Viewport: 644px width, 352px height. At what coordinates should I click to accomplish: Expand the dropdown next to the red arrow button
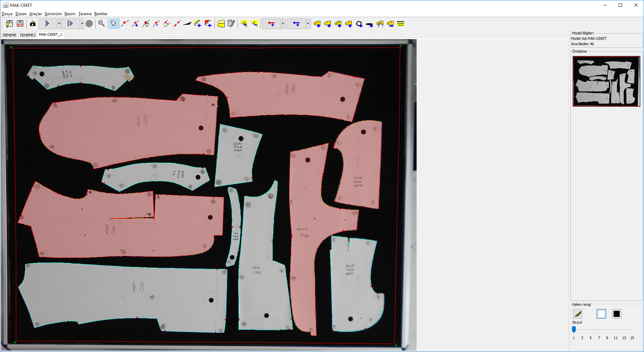tap(283, 24)
